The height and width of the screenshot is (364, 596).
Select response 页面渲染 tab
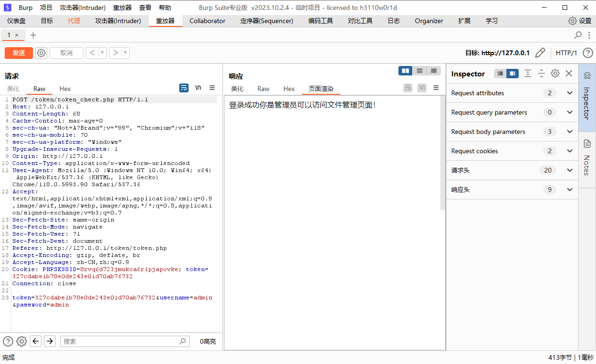[321, 89]
